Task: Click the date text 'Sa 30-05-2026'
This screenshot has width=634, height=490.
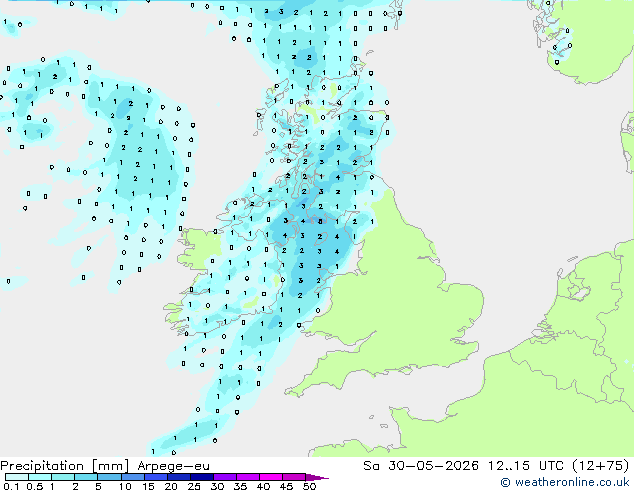Action: [x=421, y=465]
